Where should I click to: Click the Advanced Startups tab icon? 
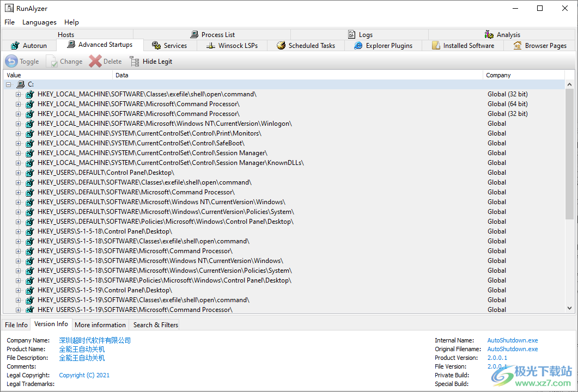71,45
